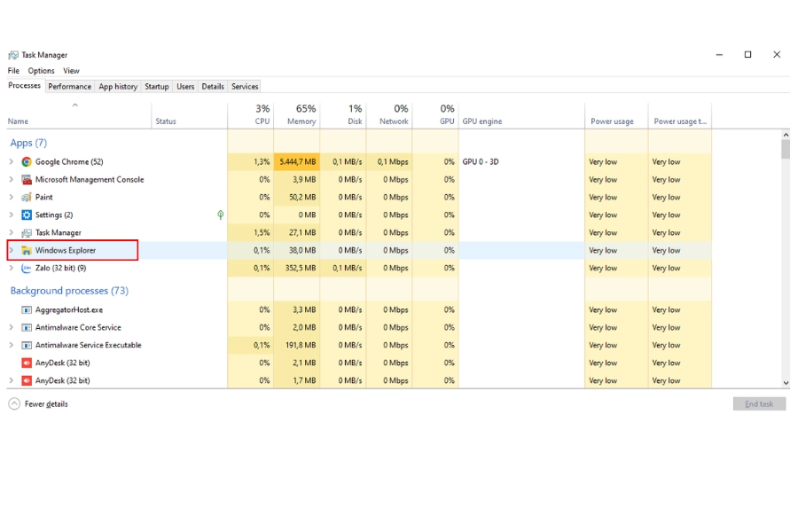Select the AggregatorHost.exe process name
This screenshot has height=532, width=798.
click(x=68, y=309)
